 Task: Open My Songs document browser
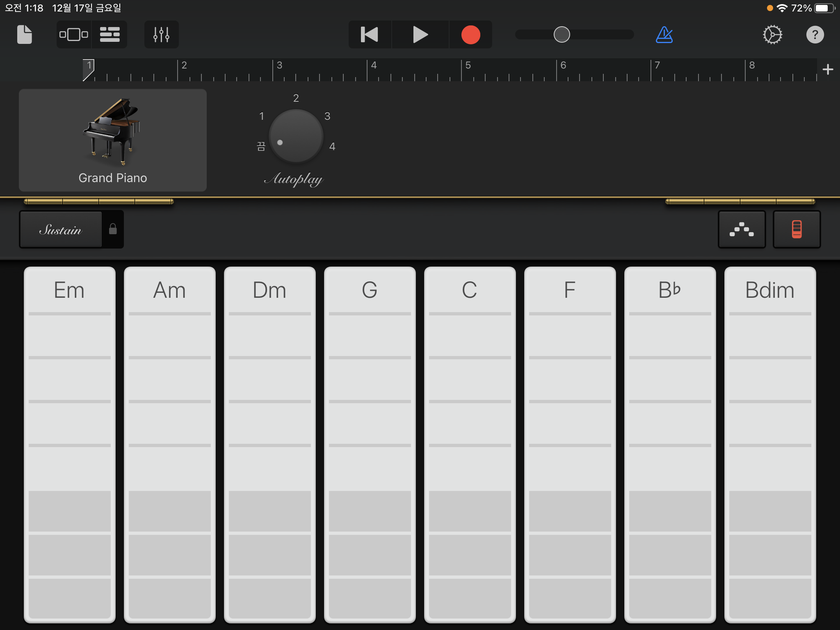pos(24,34)
